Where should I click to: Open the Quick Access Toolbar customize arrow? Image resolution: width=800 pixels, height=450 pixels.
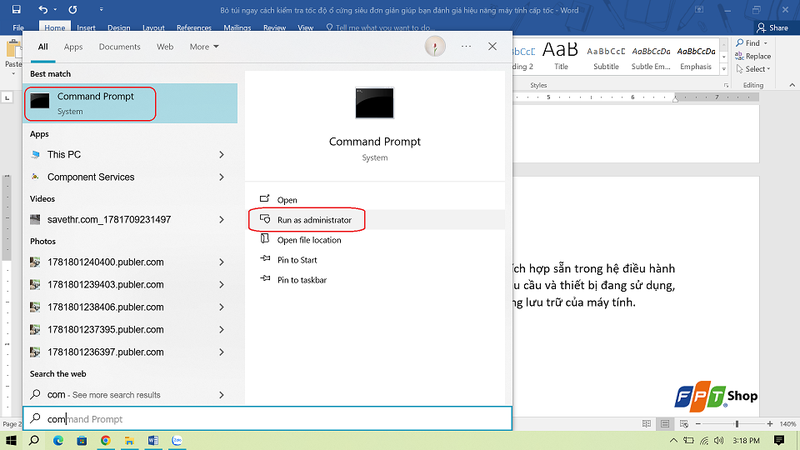pyautogui.click(x=101, y=9)
